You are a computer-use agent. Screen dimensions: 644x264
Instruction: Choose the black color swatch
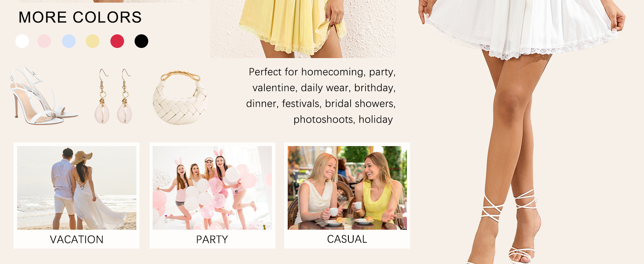click(141, 41)
